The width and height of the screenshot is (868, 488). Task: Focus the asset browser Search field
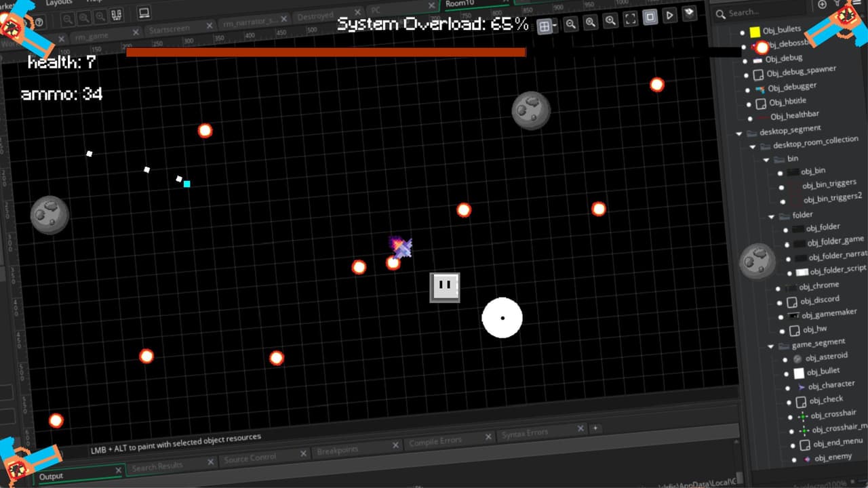[759, 12]
